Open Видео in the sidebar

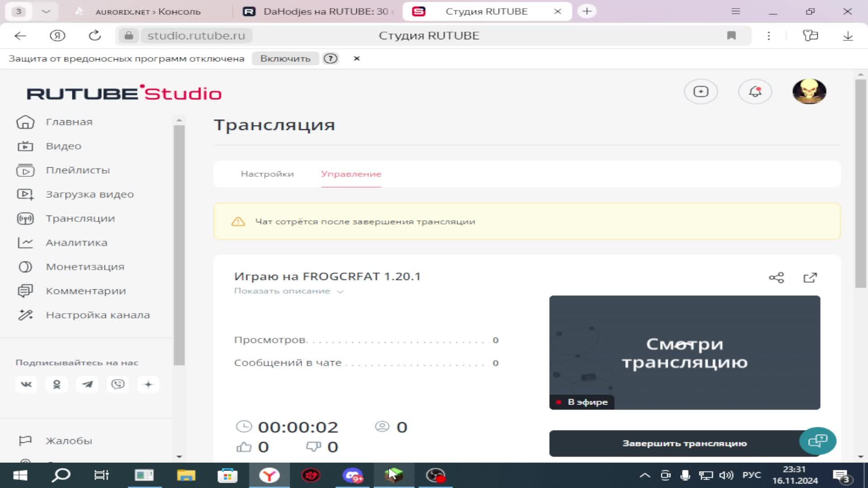coord(63,146)
